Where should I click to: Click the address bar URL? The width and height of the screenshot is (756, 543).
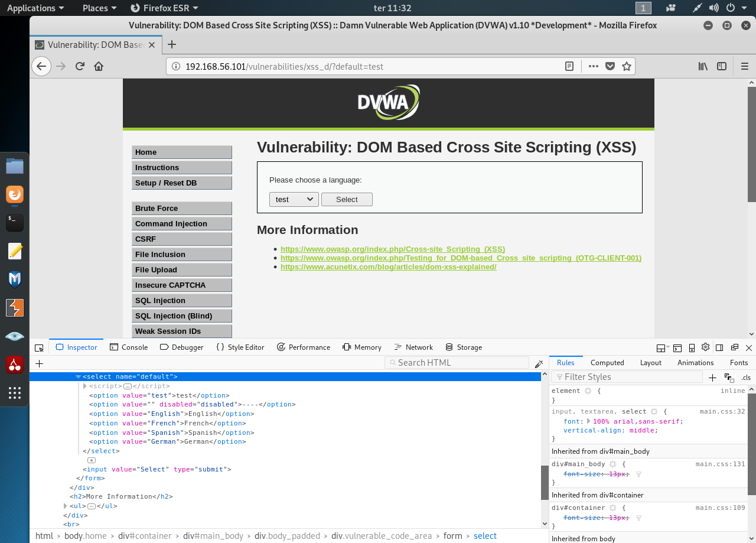coord(285,66)
